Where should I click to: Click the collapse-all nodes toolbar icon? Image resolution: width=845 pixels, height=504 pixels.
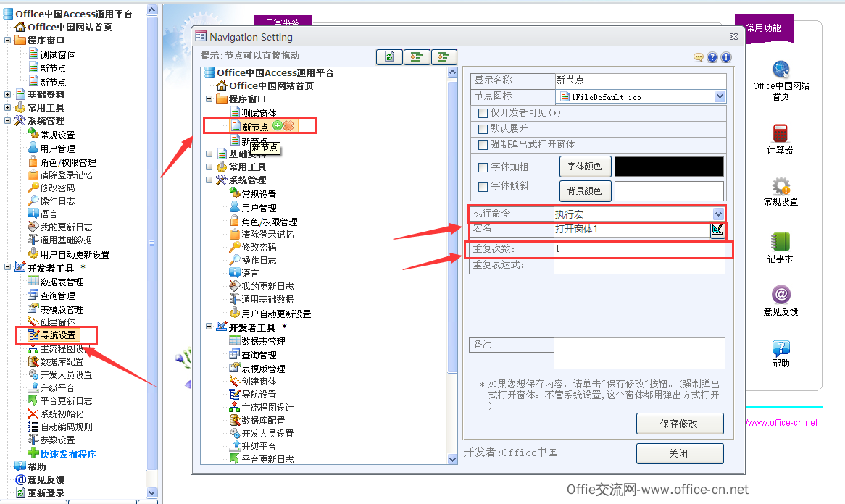pyautogui.click(x=444, y=56)
